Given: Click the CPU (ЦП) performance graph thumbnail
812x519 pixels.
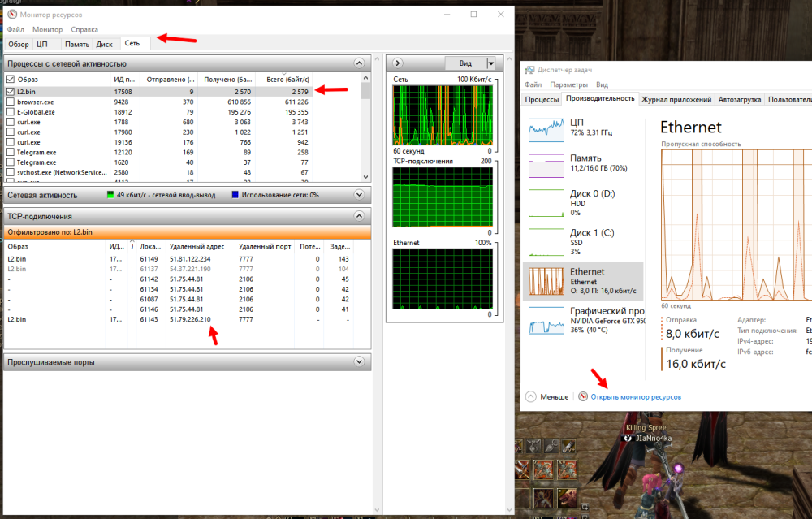Looking at the screenshot, I should pos(546,129).
